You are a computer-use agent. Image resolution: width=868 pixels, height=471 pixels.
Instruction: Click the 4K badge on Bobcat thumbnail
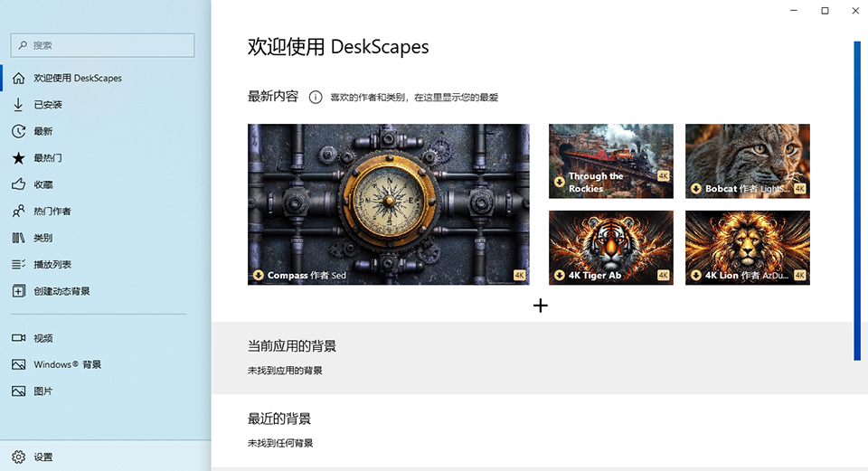(800, 189)
